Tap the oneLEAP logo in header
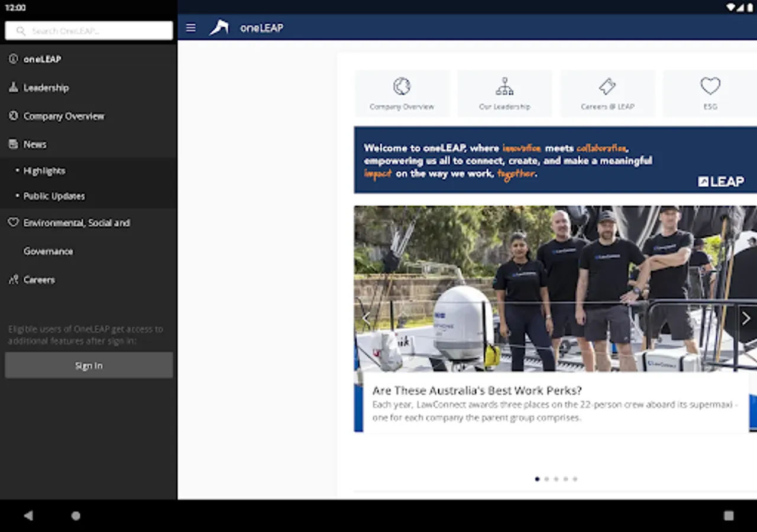This screenshot has width=757, height=532. click(219, 28)
